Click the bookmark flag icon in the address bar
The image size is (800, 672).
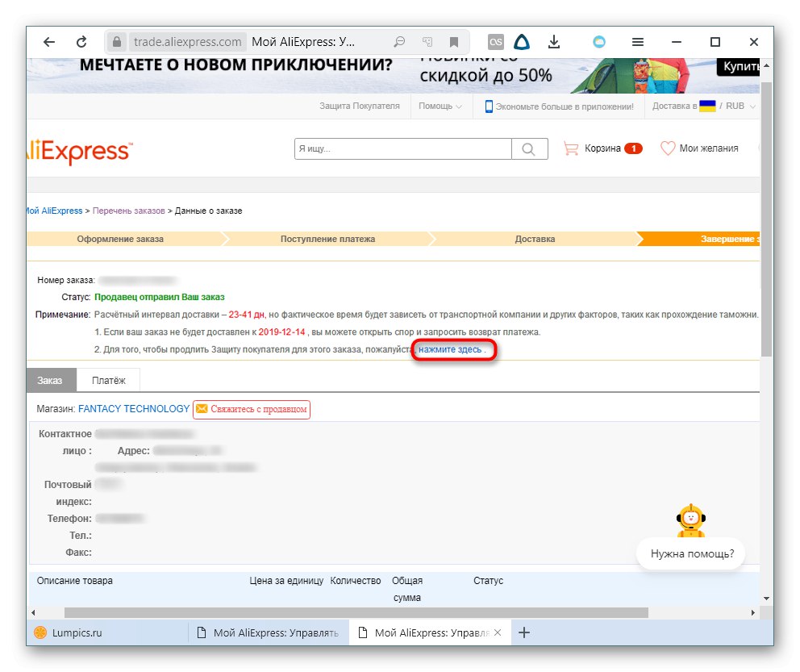point(454,41)
